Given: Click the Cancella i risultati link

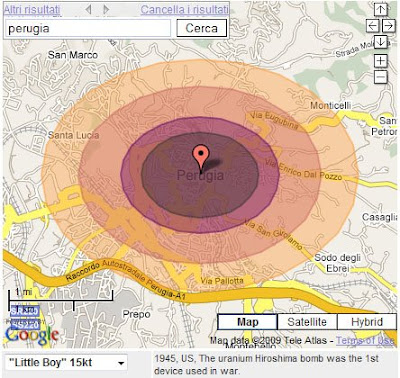Looking at the screenshot, I should [x=184, y=10].
